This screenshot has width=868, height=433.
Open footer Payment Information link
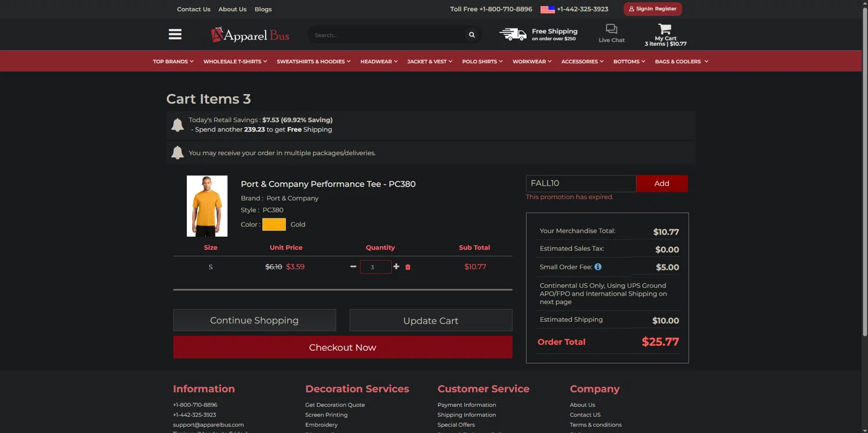click(x=467, y=405)
